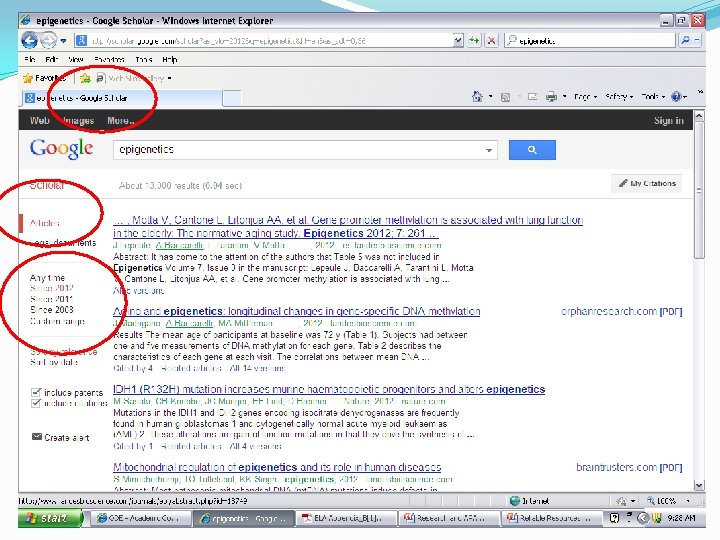Open the Aging and epigenetics longitudinal changes result
This screenshot has height=540, width=720.
pyautogui.click(x=297, y=311)
